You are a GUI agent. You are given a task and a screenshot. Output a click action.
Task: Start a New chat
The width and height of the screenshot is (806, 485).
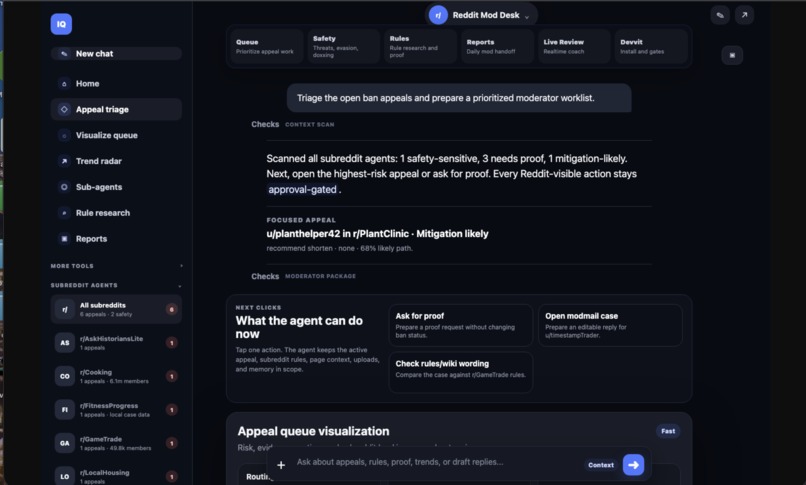click(x=116, y=53)
